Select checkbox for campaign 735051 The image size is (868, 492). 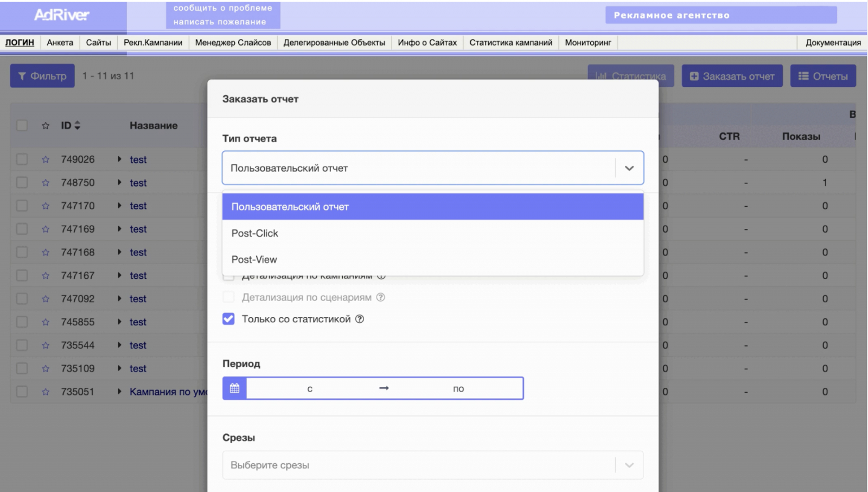[x=22, y=392]
